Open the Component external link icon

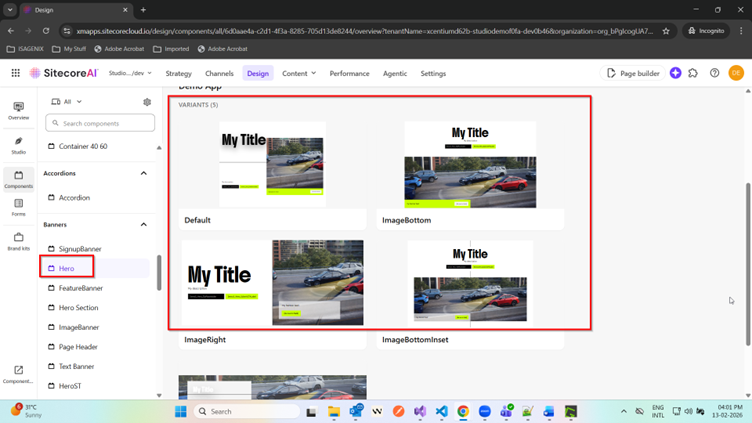point(18,374)
